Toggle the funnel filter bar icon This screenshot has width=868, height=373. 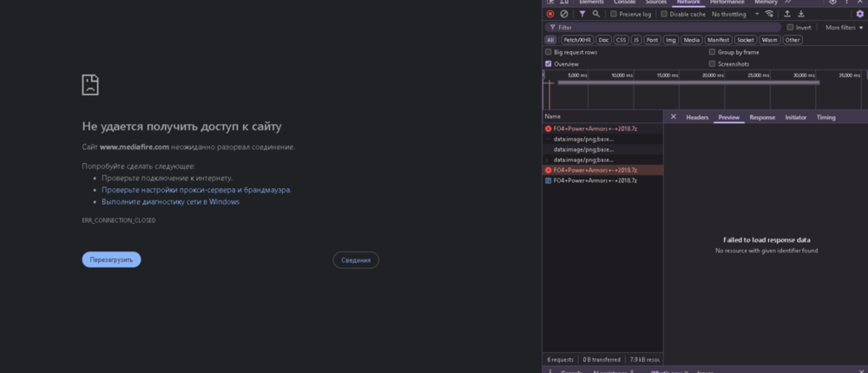point(582,14)
